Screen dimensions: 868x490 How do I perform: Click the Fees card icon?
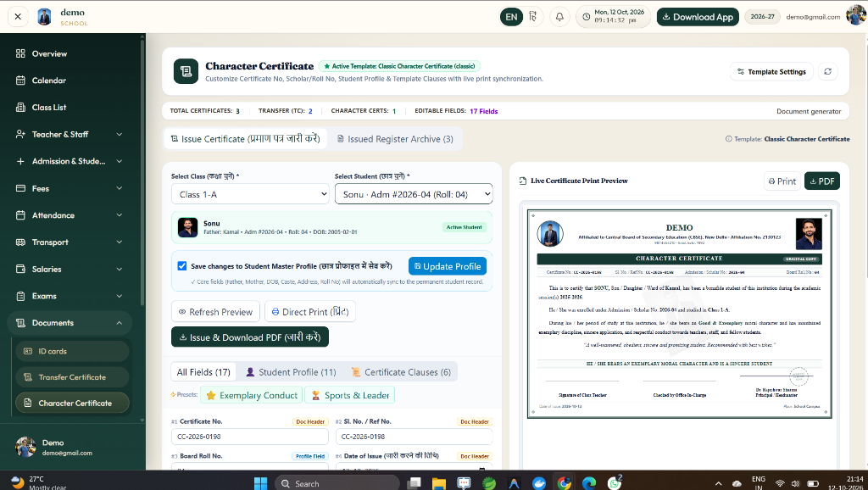(x=20, y=188)
